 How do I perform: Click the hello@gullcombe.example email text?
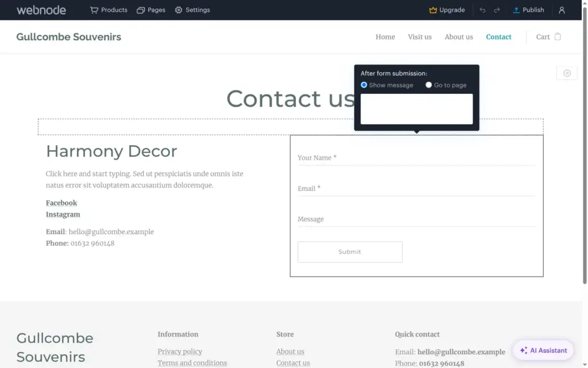click(x=111, y=232)
